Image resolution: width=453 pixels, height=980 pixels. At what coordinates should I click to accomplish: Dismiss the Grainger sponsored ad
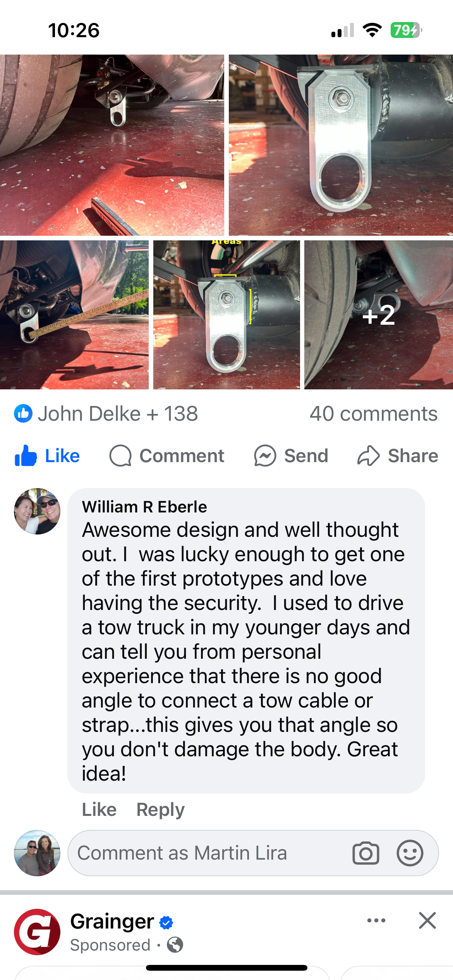click(x=427, y=920)
